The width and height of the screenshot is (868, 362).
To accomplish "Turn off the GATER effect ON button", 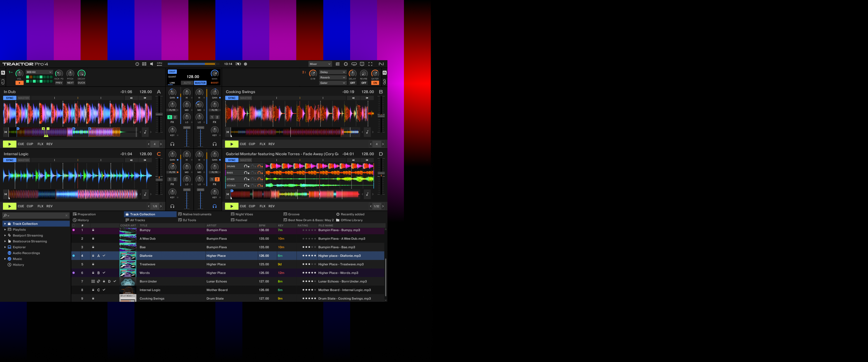I will [x=375, y=83].
